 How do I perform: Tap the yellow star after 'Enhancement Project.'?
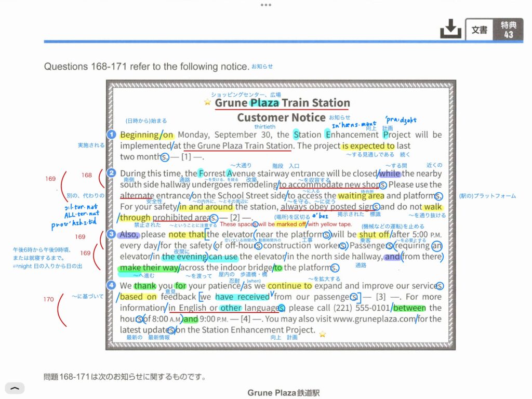(x=323, y=334)
